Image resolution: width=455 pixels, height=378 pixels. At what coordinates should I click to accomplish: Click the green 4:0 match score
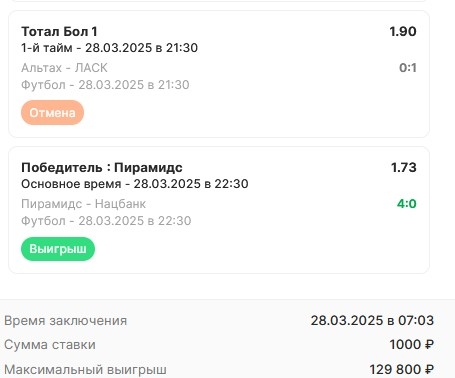(407, 204)
